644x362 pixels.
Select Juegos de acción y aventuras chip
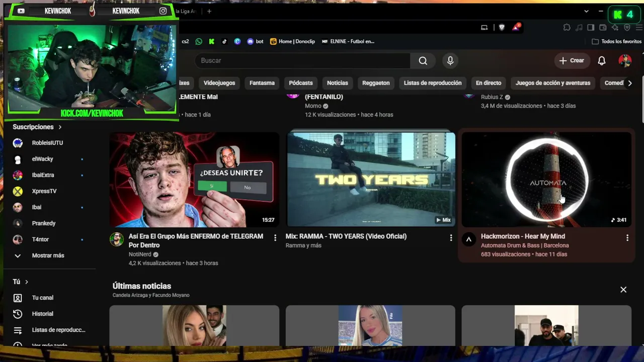click(553, 83)
